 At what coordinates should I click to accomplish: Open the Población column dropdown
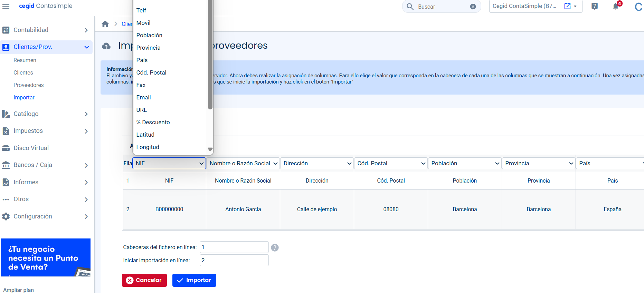[465, 163]
